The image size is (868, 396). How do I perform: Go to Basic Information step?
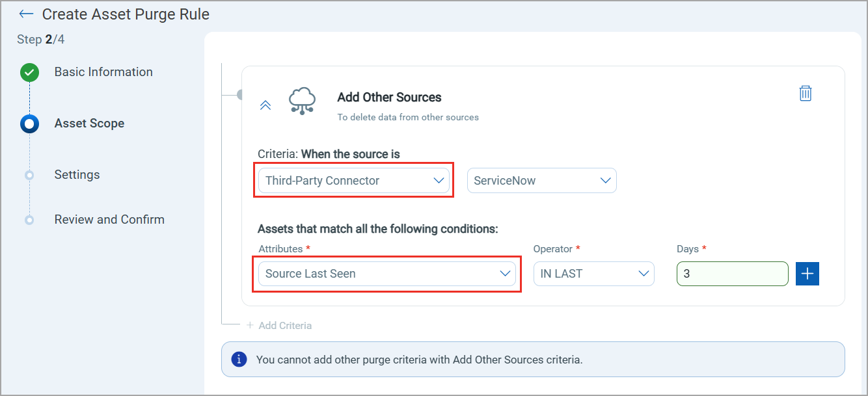(x=103, y=72)
